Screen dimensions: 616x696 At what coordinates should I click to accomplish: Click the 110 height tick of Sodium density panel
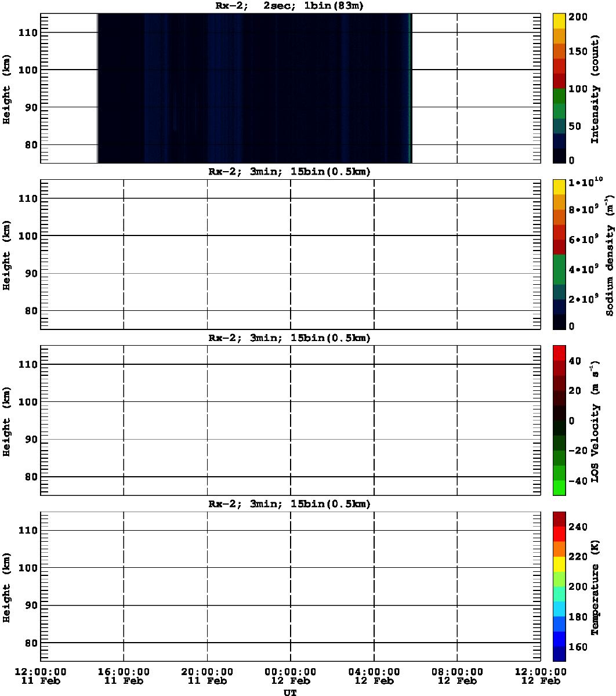28,198
